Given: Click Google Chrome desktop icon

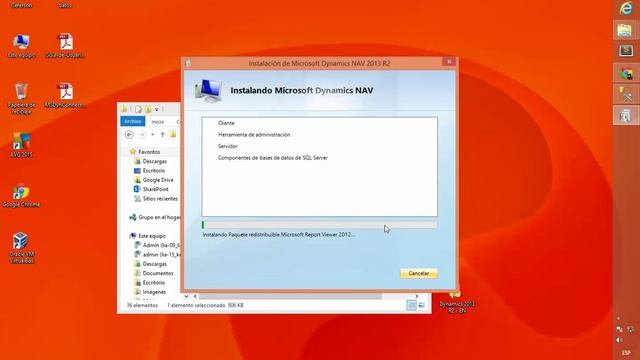Looking at the screenshot, I should point(21,195).
